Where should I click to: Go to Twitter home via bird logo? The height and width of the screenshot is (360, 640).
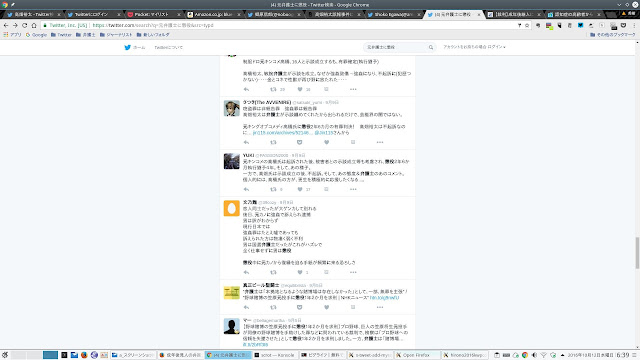127,47
